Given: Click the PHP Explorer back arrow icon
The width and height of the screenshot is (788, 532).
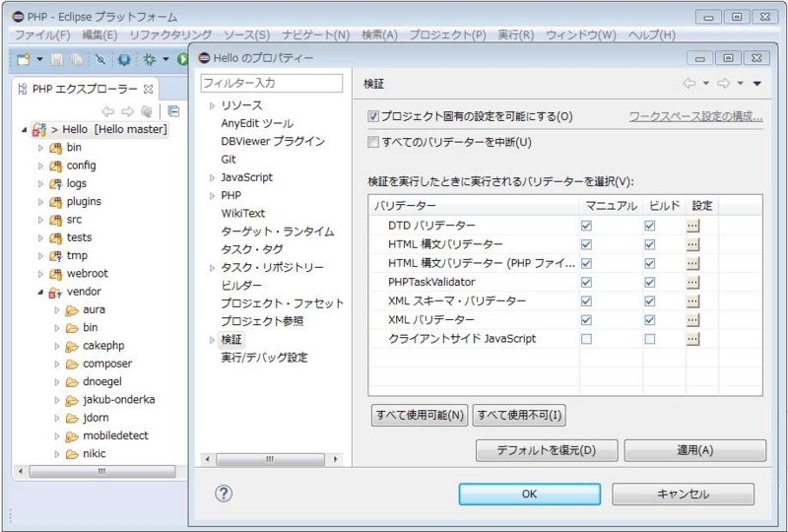Looking at the screenshot, I should point(108,111).
